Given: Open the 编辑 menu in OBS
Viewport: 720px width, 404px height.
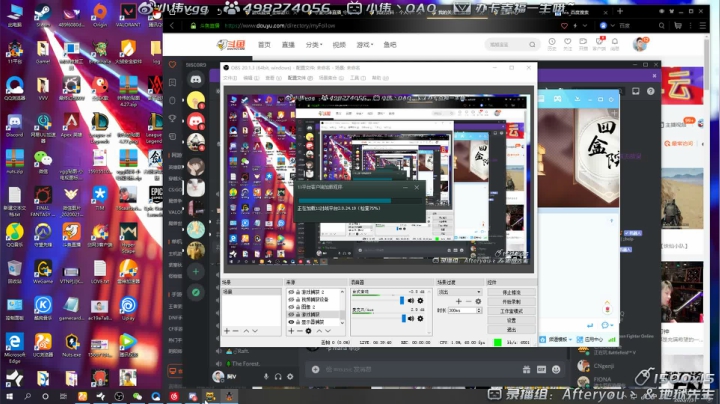Looking at the screenshot, I should [251, 78].
